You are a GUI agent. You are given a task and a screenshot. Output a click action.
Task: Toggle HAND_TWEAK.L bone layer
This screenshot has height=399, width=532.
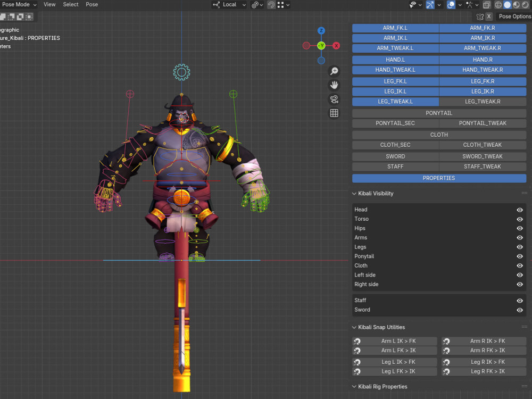click(395, 70)
